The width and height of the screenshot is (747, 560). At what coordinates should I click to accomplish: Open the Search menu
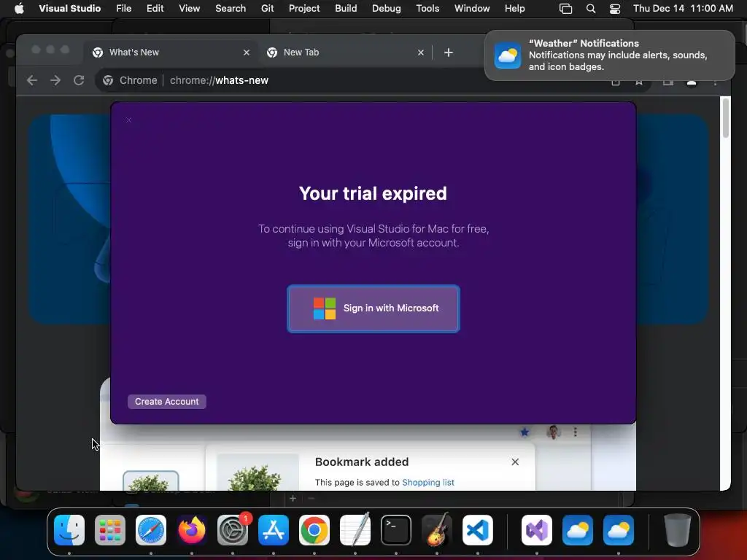(231, 8)
